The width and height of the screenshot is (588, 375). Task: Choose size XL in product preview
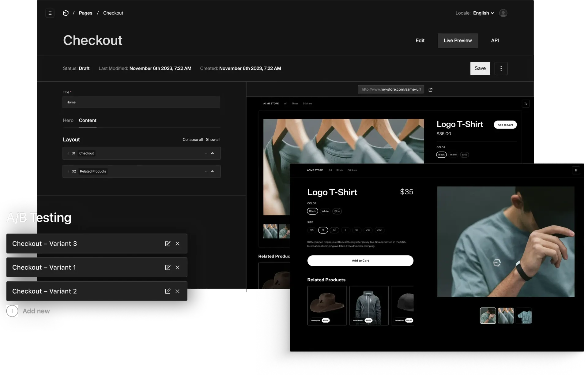357,230
